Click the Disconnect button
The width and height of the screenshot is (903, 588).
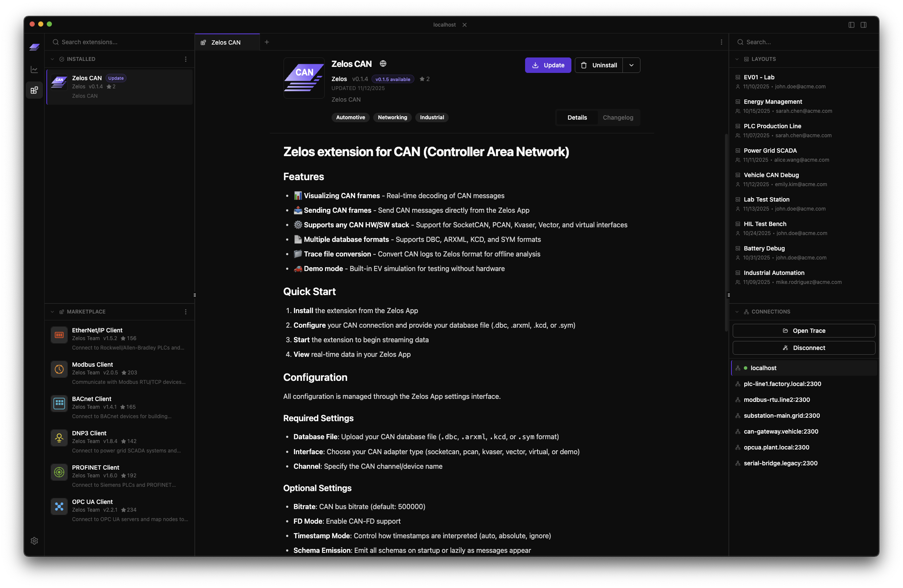pos(804,348)
